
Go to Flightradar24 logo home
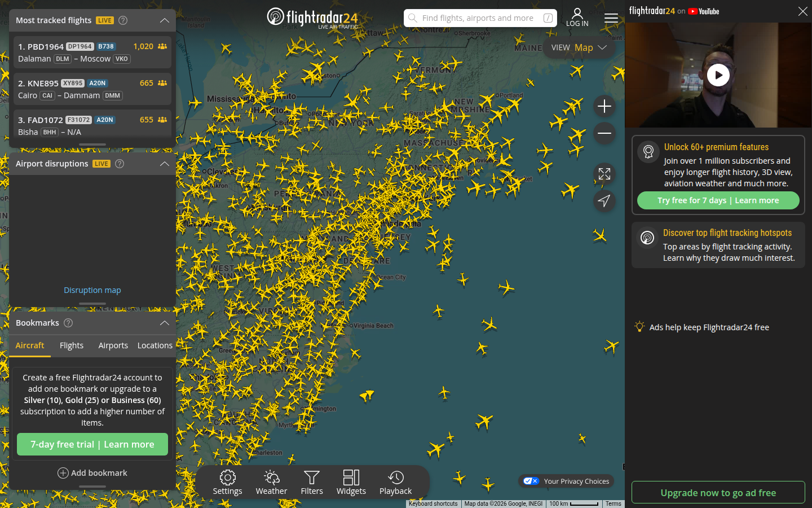[x=312, y=17]
